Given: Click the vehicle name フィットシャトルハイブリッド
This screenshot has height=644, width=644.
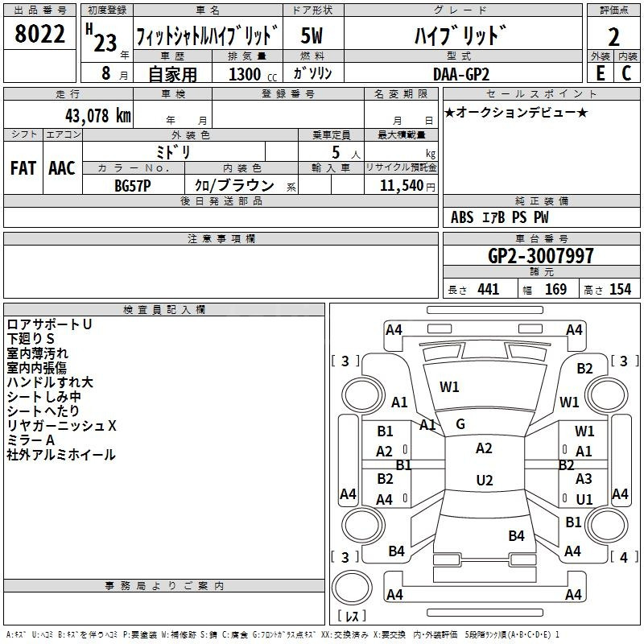Looking at the screenshot, I should tap(208, 35).
